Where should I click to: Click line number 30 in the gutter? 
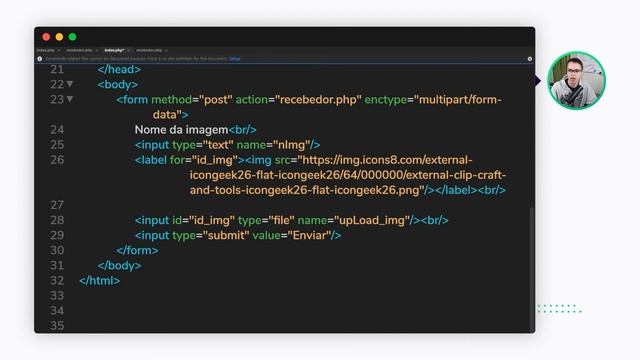(x=57, y=251)
